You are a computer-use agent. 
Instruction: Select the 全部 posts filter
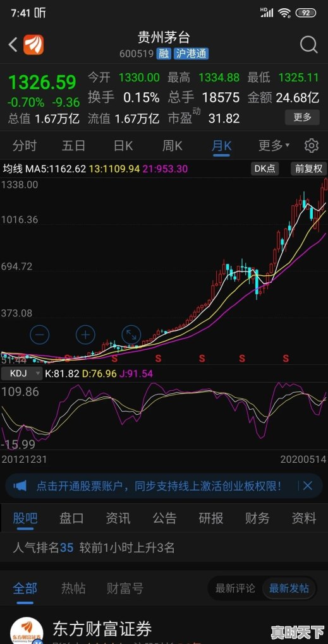[25, 588]
